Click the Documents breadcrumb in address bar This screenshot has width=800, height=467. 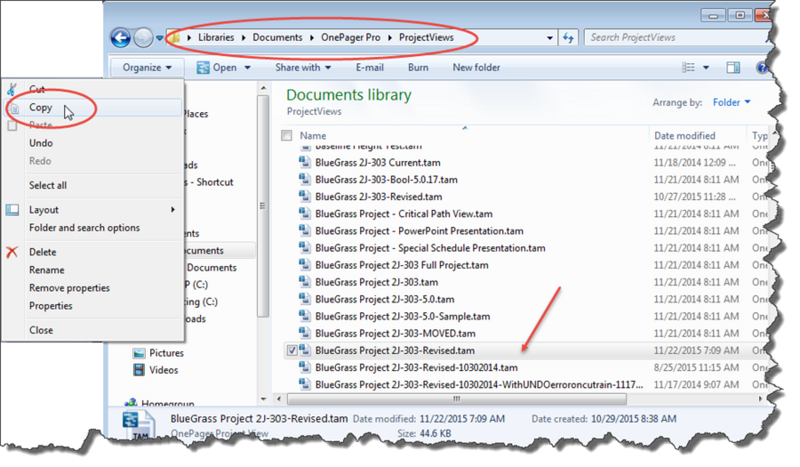pos(277,37)
